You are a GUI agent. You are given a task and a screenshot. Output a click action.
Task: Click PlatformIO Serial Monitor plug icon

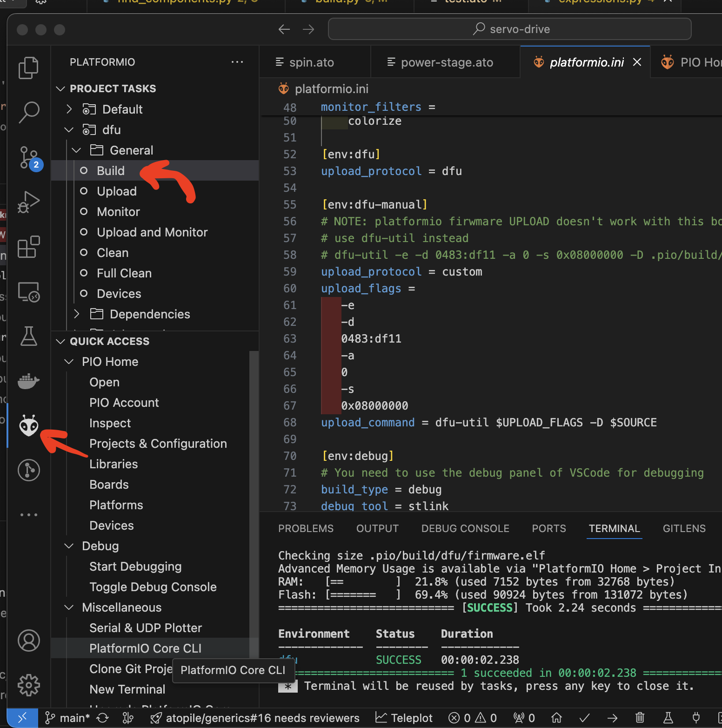pyautogui.click(x=696, y=718)
